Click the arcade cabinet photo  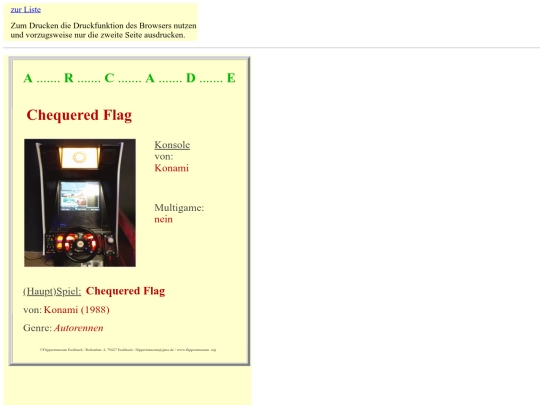[x=80, y=203]
